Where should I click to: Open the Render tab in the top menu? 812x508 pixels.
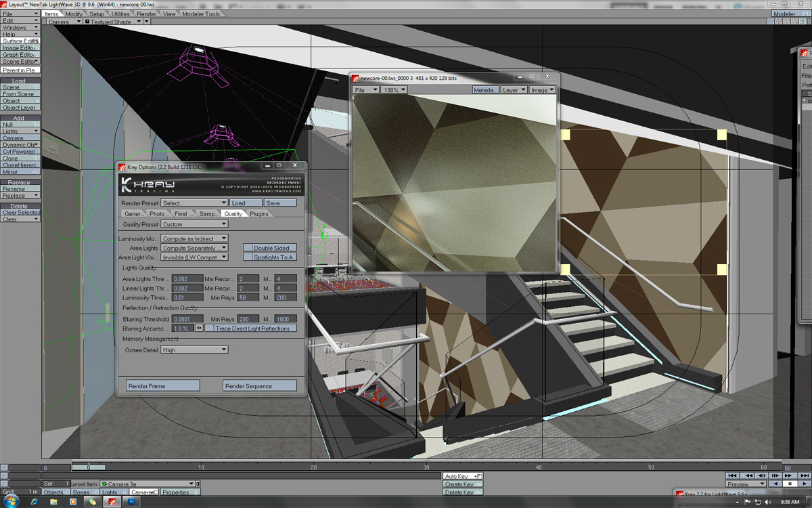pyautogui.click(x=147, y=14)
